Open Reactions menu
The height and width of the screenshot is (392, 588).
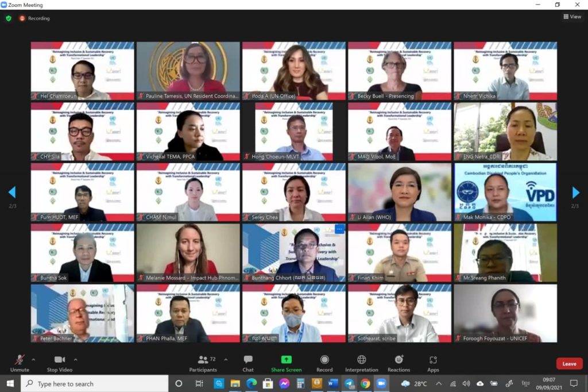(x=399, y=363)
